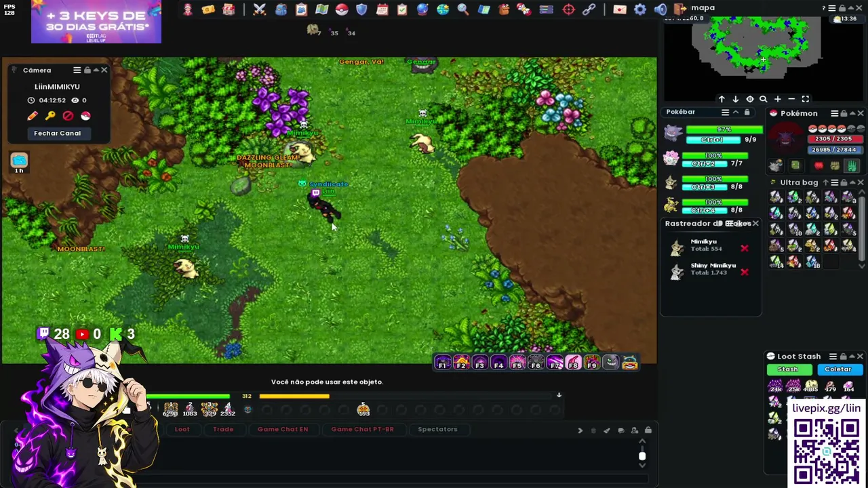
Task: Switch to the Loot chat tab
Action: [x=182, y=429]
